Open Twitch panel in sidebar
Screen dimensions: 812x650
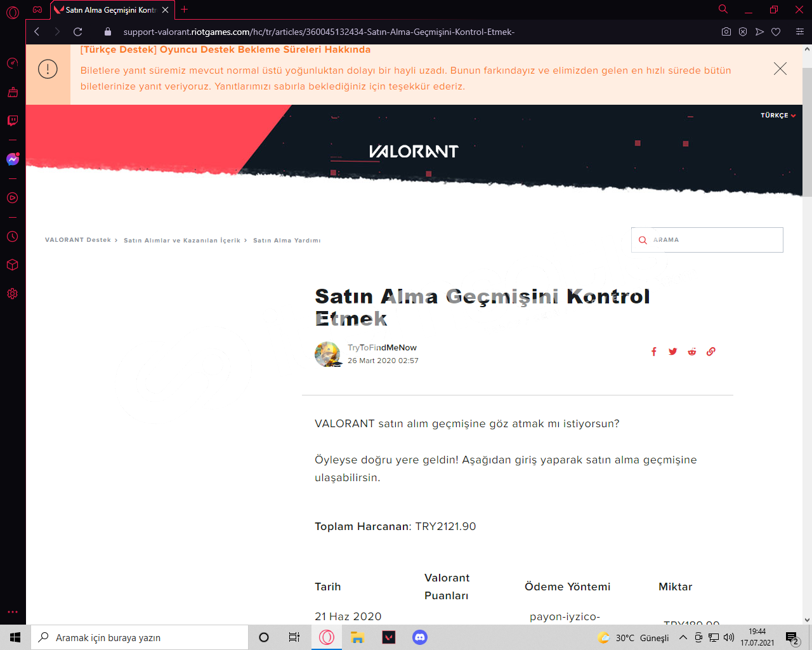[13, 121]
